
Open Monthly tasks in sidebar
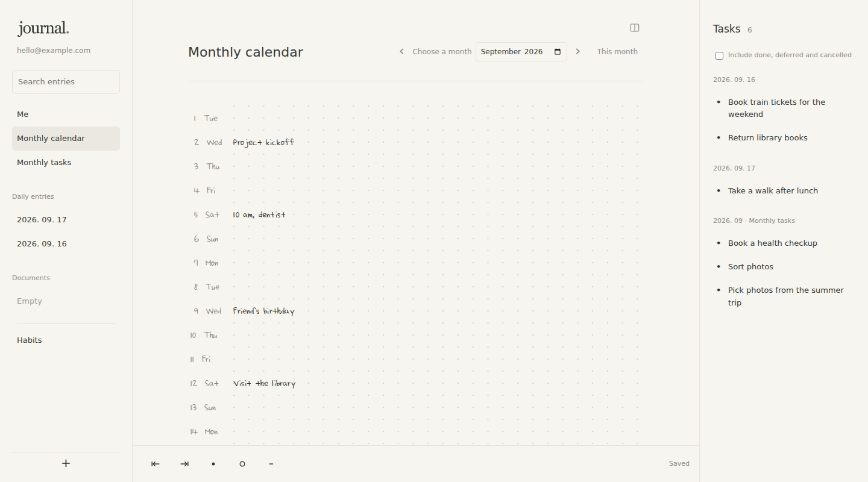66,163
